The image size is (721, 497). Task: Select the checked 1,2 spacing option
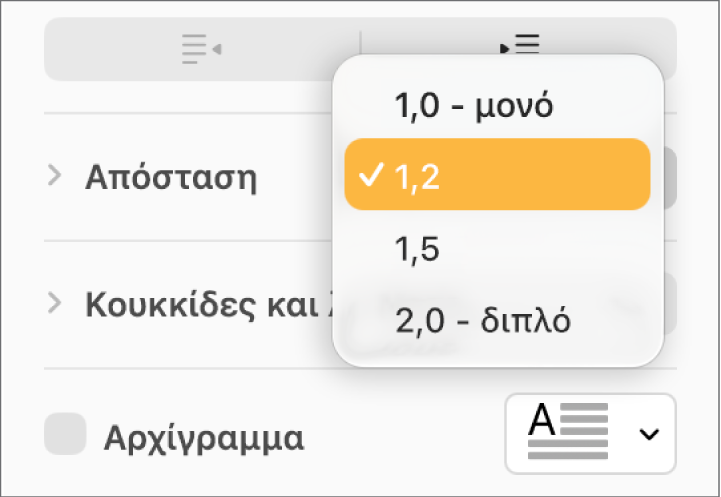pos(498,175)
